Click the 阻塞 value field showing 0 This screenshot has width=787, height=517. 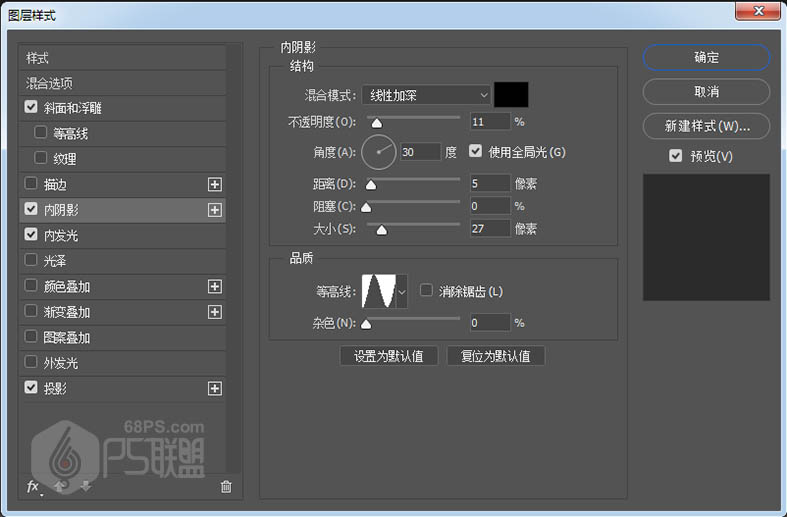(x=490, y=206)
